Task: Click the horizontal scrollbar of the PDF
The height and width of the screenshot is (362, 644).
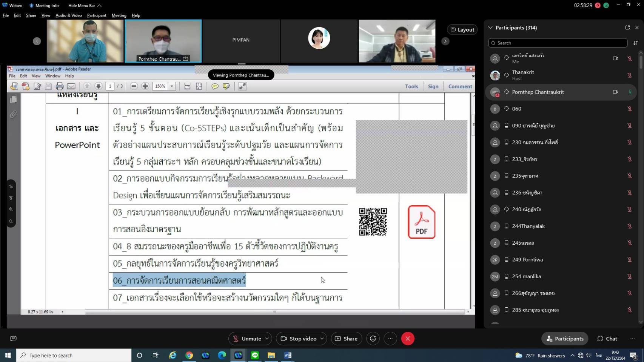Action: [x=275, y=312]
